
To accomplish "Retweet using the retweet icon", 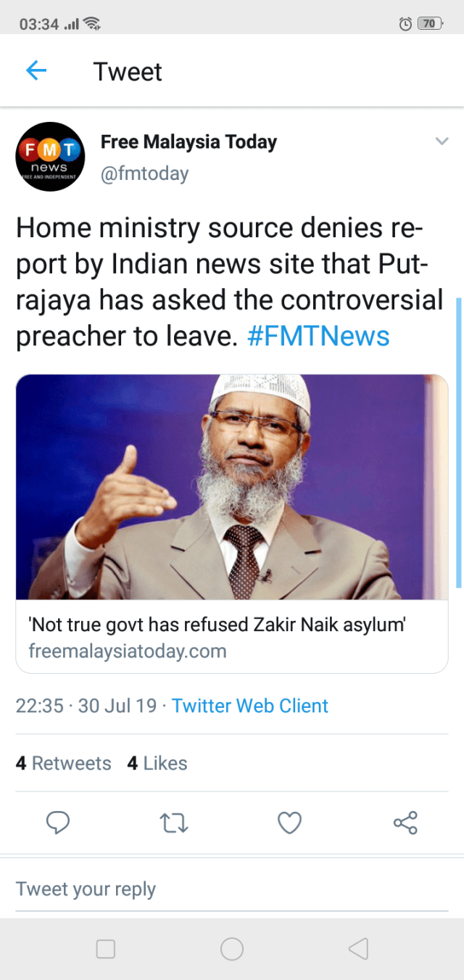I will (x=173, y=823).
